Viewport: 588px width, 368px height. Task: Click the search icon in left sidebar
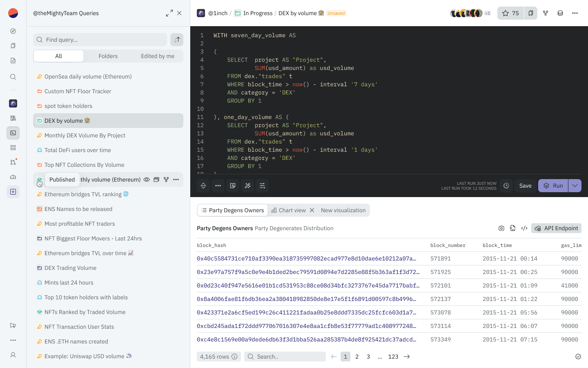(13, 77)
